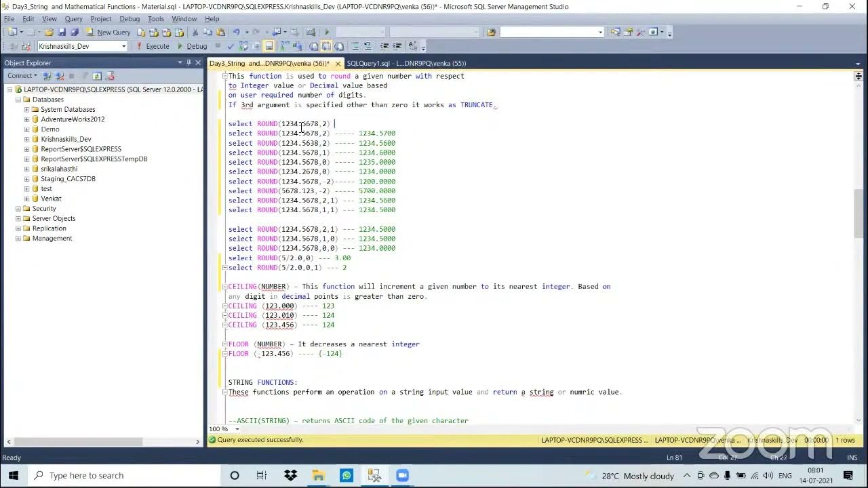
Task: Click Execute to run the query
Action: (x=152, y=46)
